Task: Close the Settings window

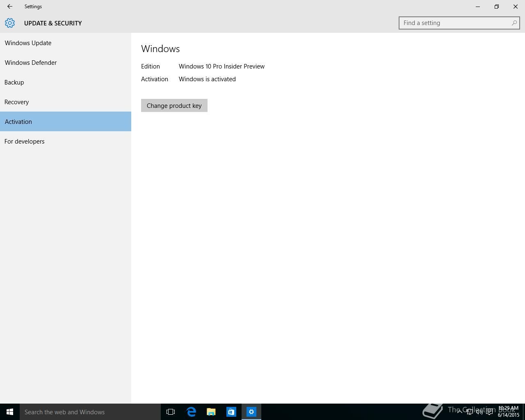Action: [516, 7]
